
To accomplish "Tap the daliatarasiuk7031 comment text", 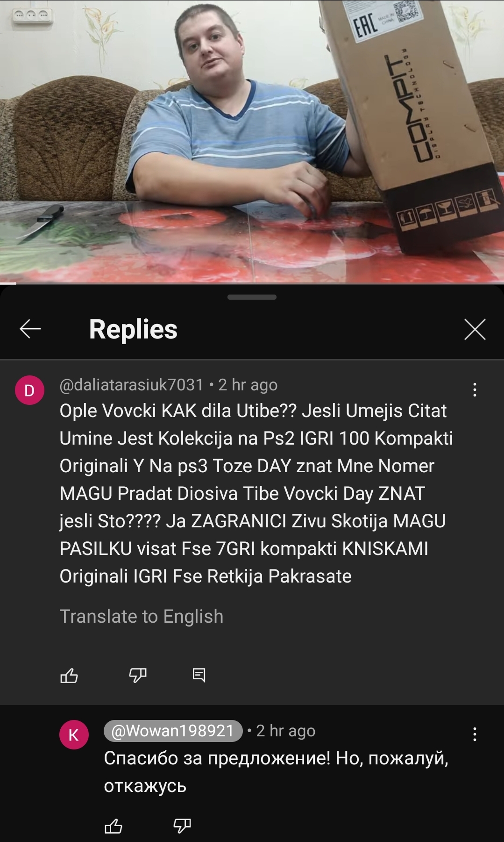I will pyautogui.click(x=256, y=493).
